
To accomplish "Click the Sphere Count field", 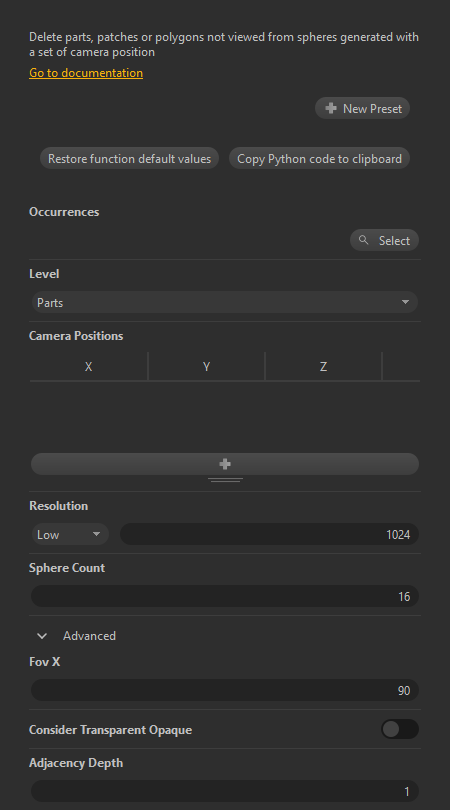I will click(x=225, y=596).
